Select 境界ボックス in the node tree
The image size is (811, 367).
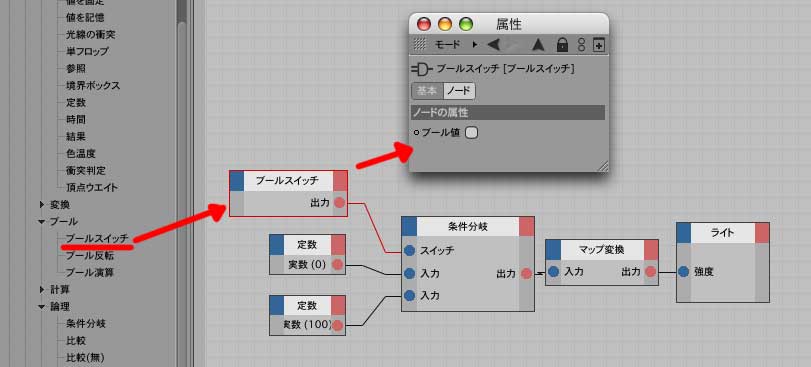(93, 85)
